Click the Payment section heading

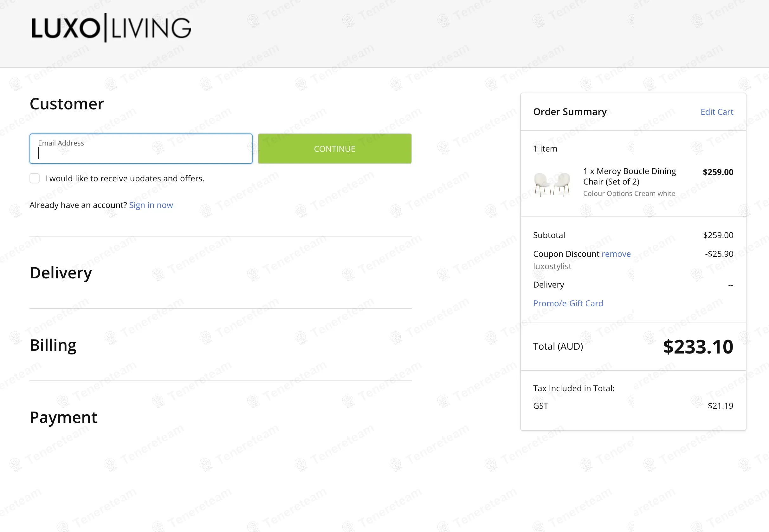(x=63, y=417)
